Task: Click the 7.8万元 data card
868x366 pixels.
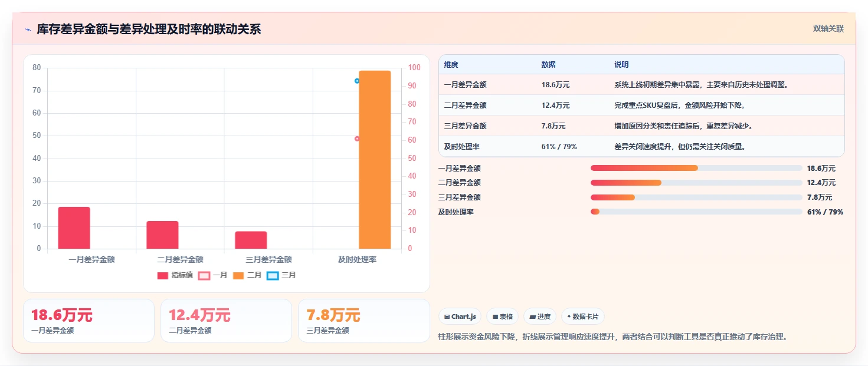Action: (364, 321)
